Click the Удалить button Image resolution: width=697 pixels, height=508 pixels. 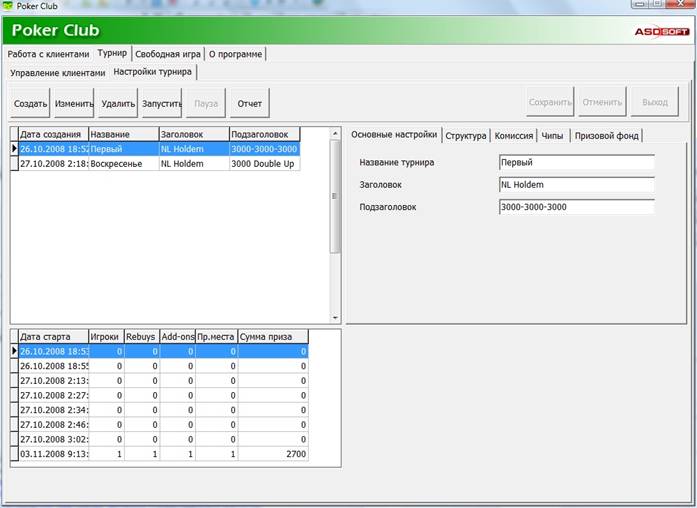(118, 103)
